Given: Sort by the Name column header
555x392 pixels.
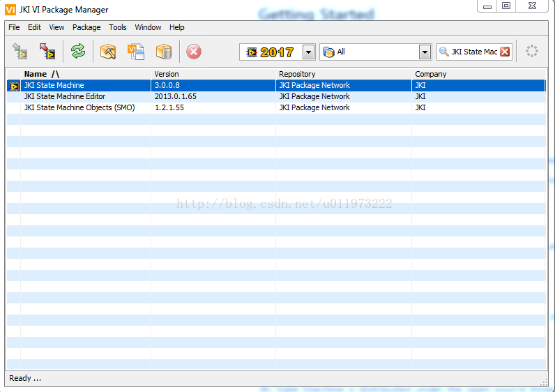Looking at the screenshot, I should [x=86, y=74].
